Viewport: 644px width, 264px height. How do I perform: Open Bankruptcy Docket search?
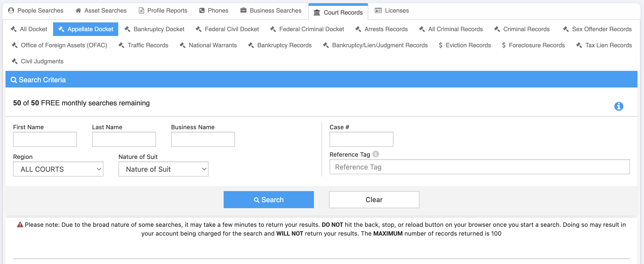(x=154, y=29)
